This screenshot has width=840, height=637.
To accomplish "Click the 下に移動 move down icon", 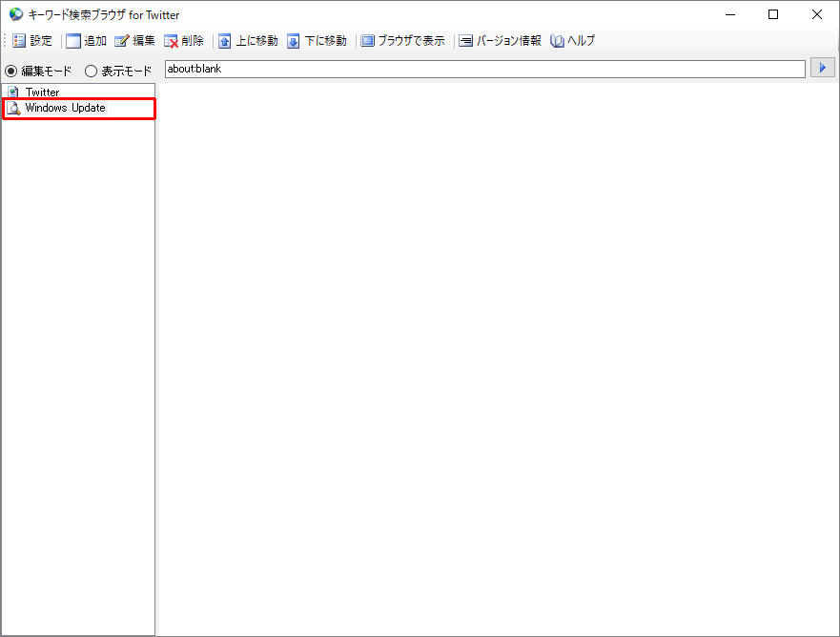I will coord(293,41).
